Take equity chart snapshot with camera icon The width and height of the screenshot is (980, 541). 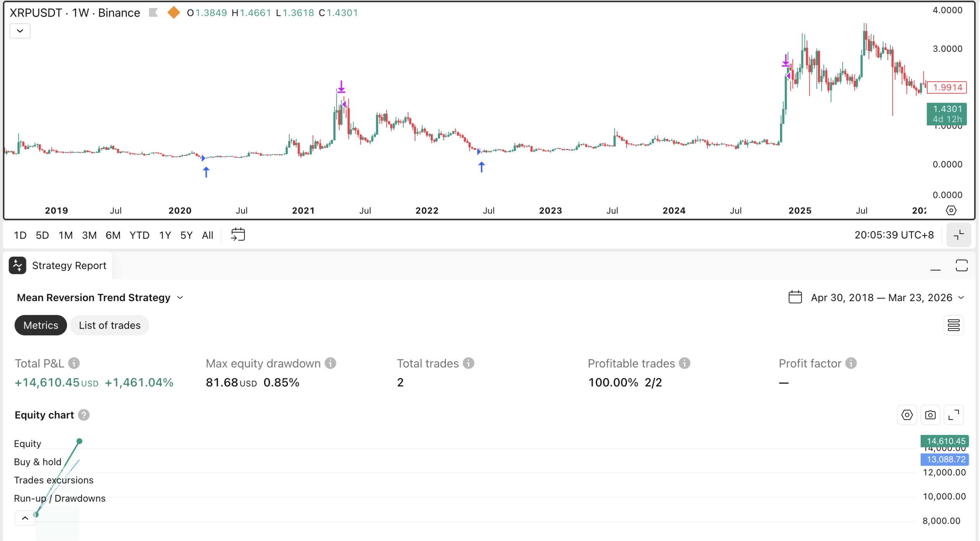(930, 415)
